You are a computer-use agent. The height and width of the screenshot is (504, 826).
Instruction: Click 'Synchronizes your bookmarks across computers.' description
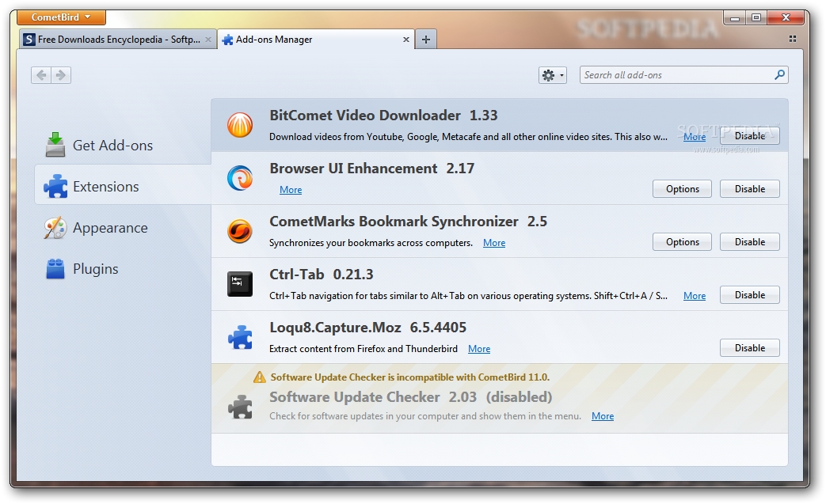[371, 243]
